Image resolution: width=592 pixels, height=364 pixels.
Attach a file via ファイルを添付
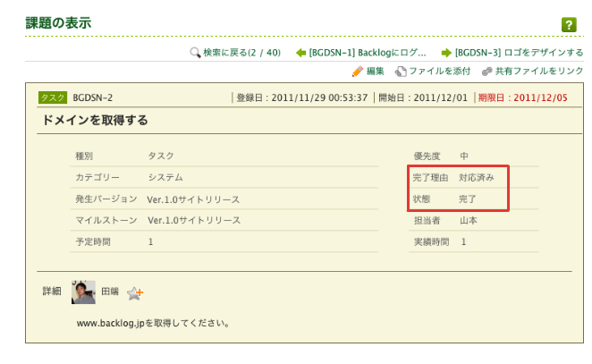click(x=440, y=71)
